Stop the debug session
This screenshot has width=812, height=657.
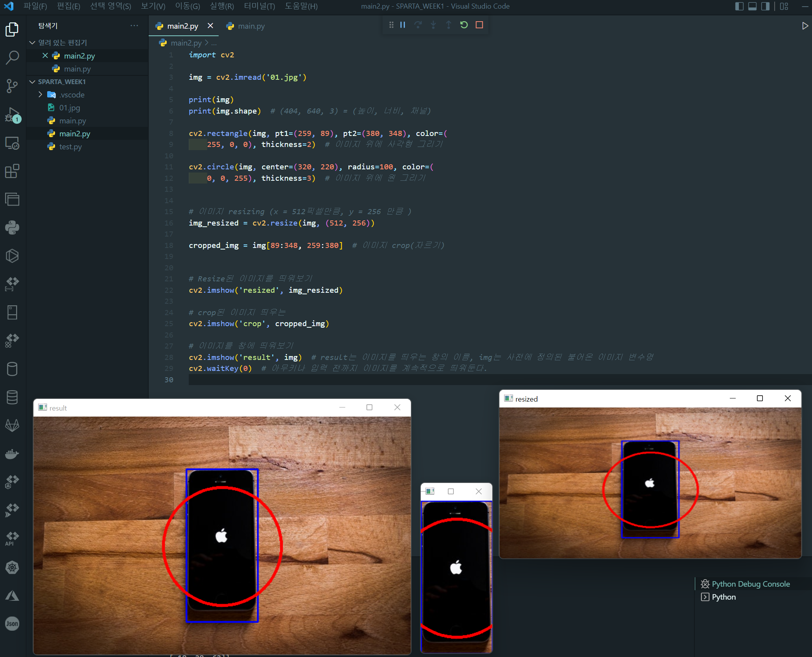click(479, 25)
